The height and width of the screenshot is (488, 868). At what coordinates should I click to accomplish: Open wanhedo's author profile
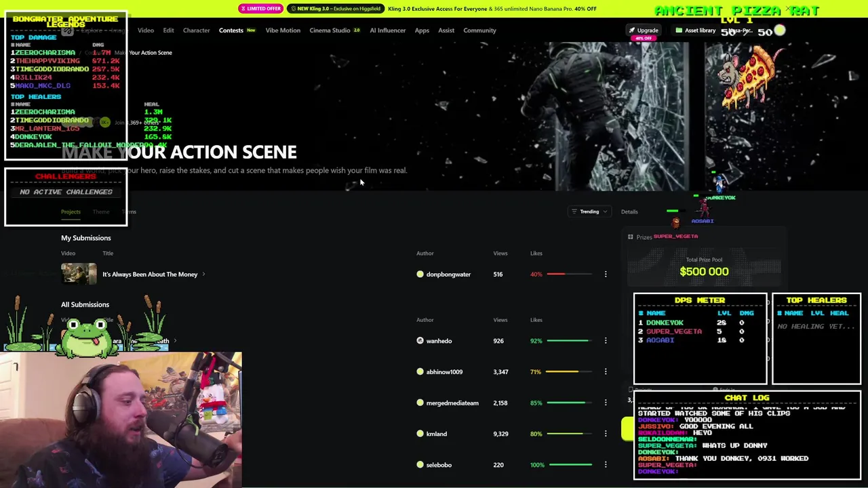pos(439,341)
